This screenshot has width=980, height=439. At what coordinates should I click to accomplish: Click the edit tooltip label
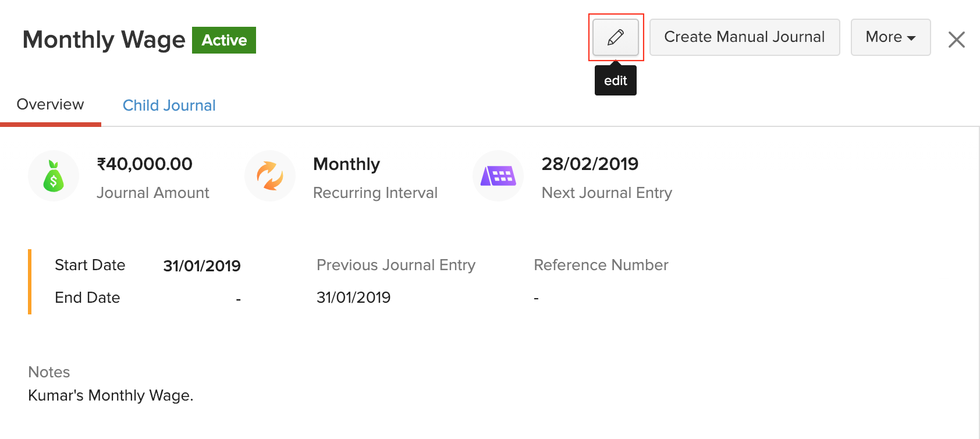point(615,80)
